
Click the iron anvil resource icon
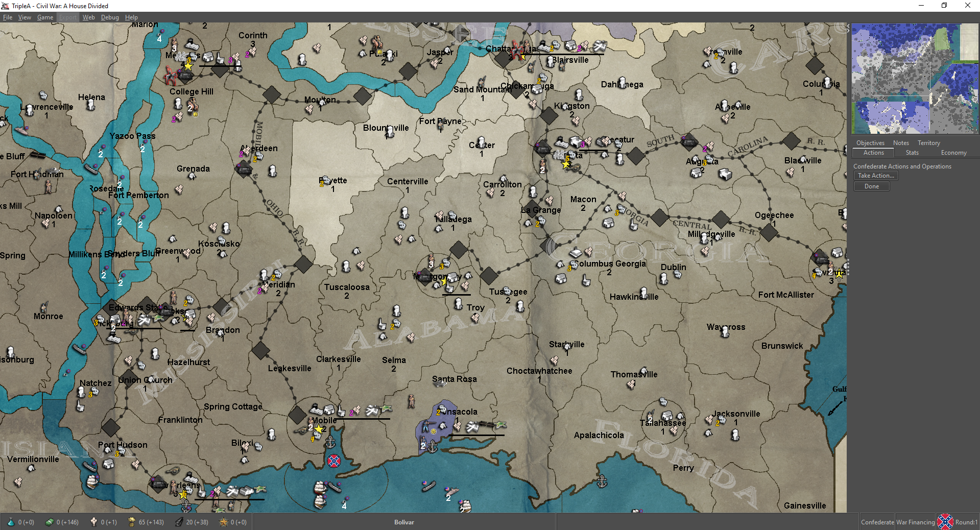tap(179, 522)
